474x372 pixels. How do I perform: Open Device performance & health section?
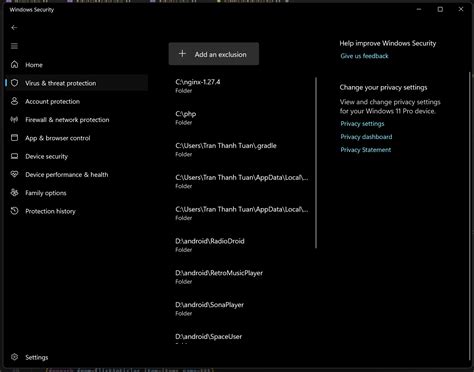coord(77,175)
